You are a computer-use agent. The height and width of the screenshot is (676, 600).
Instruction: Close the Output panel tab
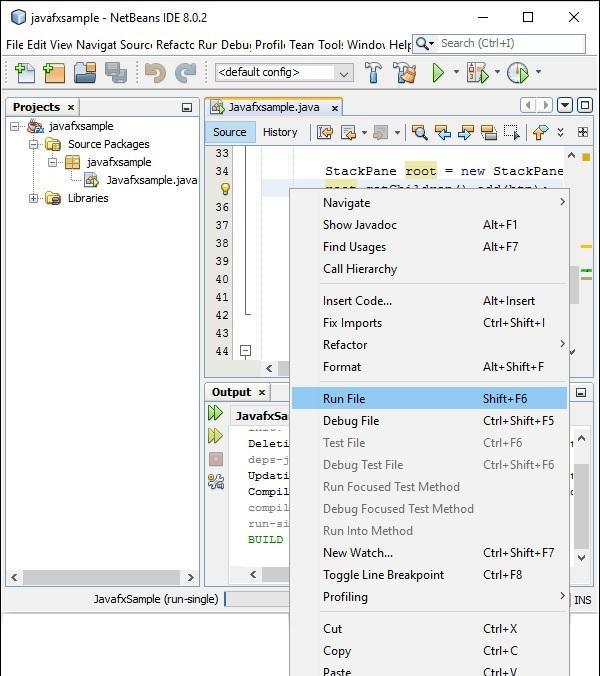coord(262,392)
